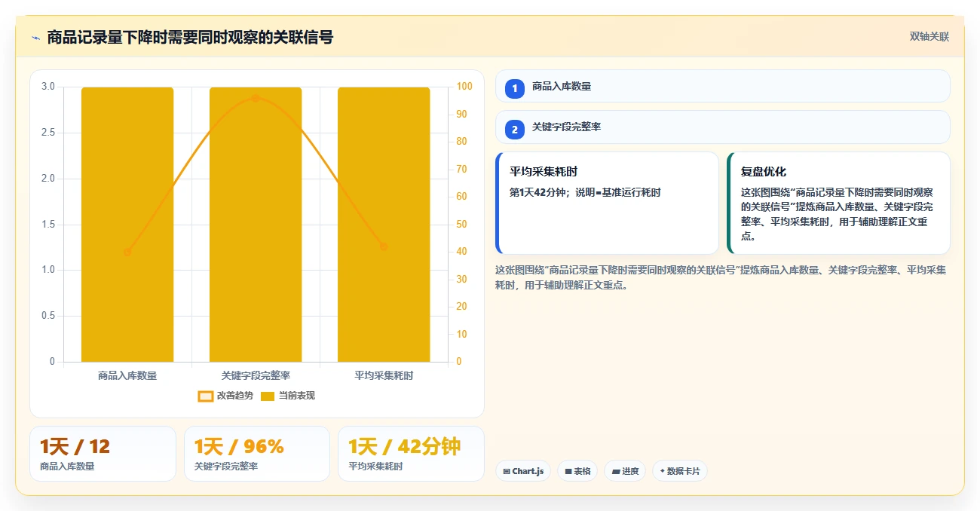The image size is (980, 511).
Task: Click the 表格 tag chip
Action: (x=577, y=471)
